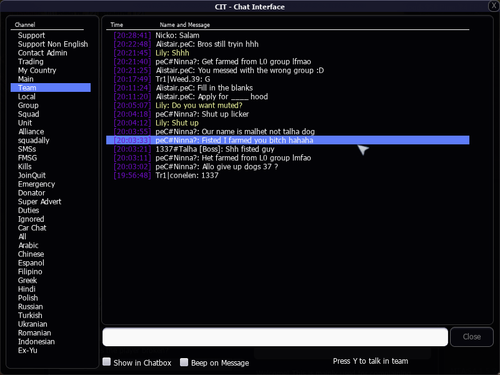The height and width of the screenshot is (375, 500).
Task: Select message 'Shh fisted guy'
Action: 288,149
